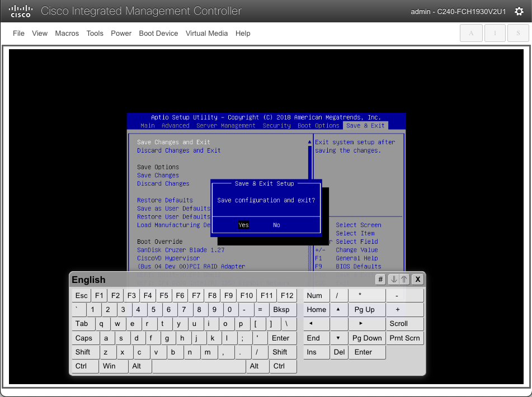
Task: Click the Prnt Scrn key
Action: [405, 338]
